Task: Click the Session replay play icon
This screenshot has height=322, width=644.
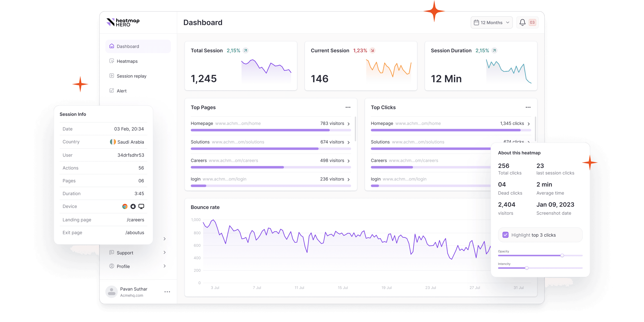Action: point(112,76)
